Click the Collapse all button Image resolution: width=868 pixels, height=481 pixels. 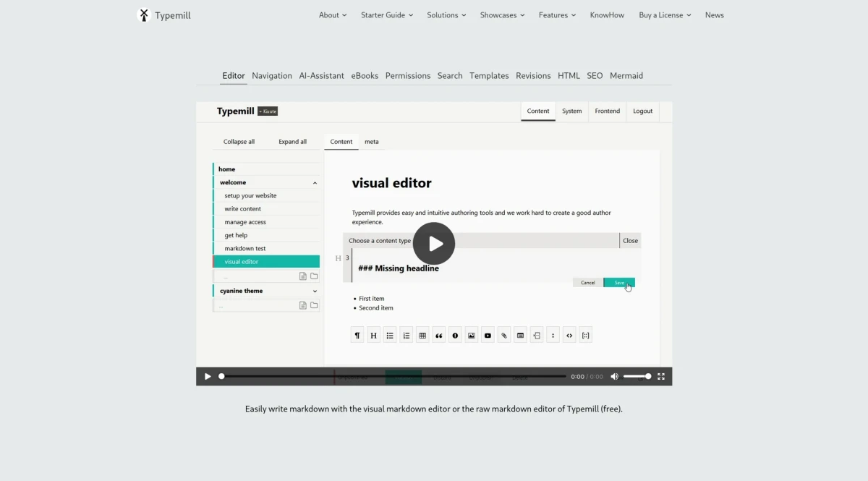239,142
